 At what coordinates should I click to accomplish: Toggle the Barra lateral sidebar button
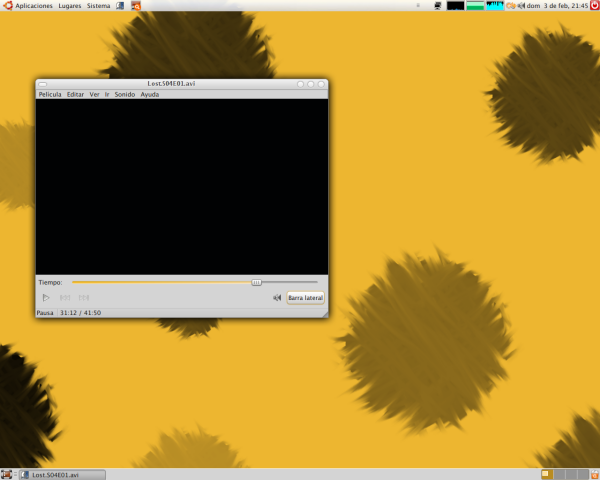[305, 298]
